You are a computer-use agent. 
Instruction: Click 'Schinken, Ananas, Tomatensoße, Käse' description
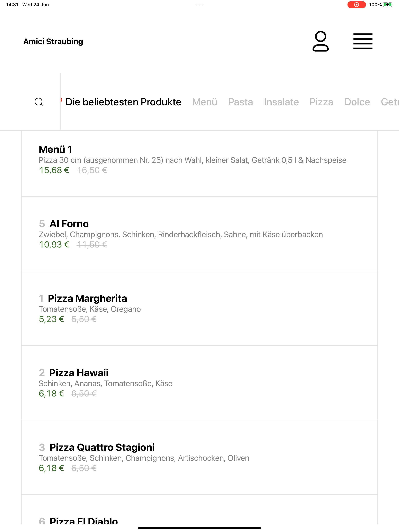[x=106, y=383]
